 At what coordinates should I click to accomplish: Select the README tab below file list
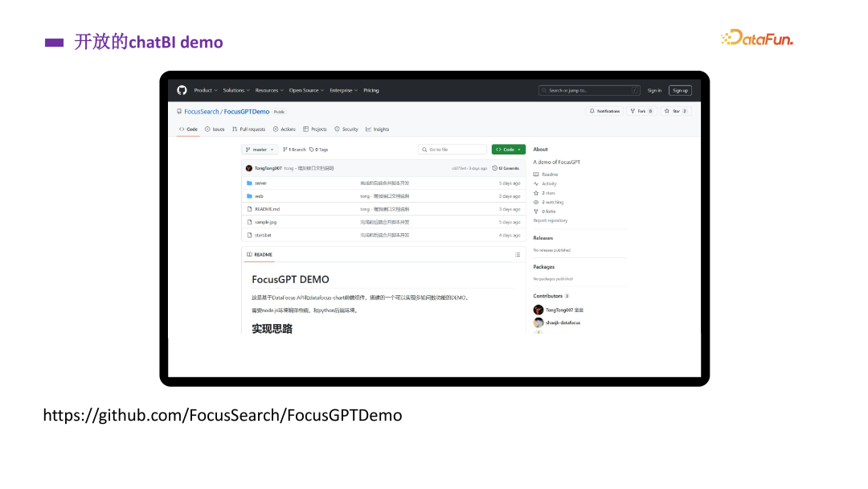[x=260, y=255]
